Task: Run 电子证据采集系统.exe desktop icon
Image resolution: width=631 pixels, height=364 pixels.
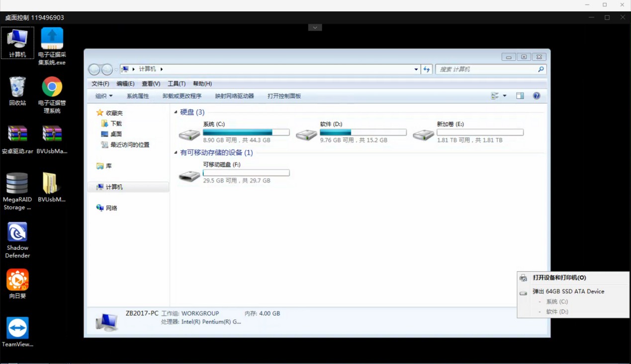Action: coord(52,39)
